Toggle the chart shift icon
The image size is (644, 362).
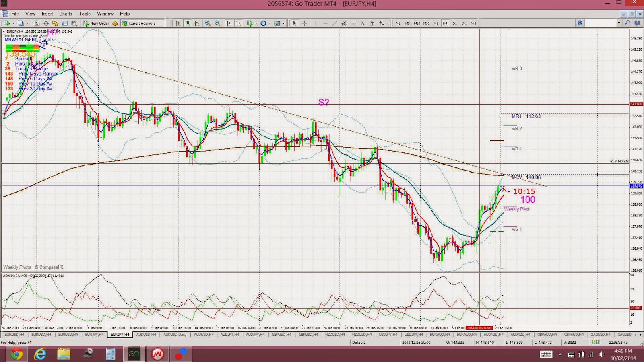click(x=239, y=23)
